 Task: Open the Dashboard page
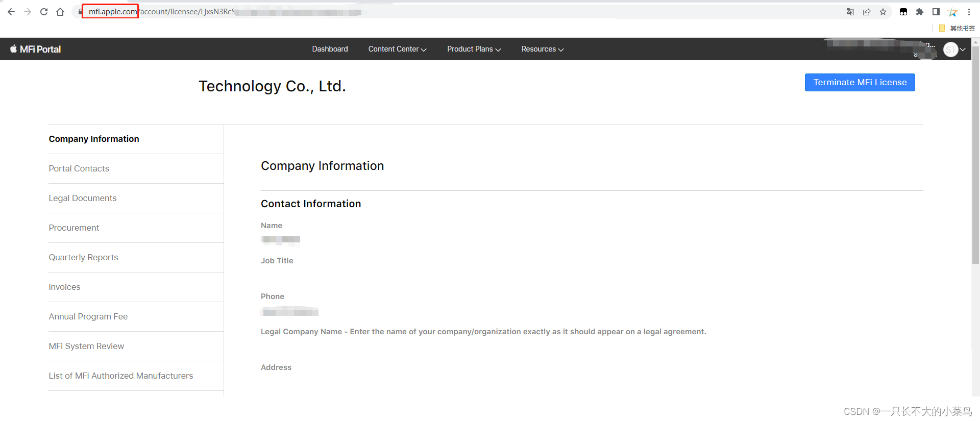click(330, 49)
